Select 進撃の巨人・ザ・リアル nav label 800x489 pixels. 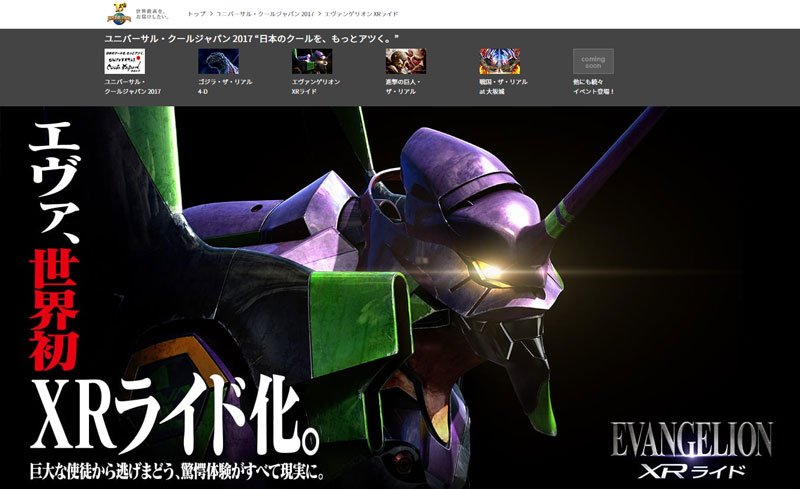click(x=403, y=87)
